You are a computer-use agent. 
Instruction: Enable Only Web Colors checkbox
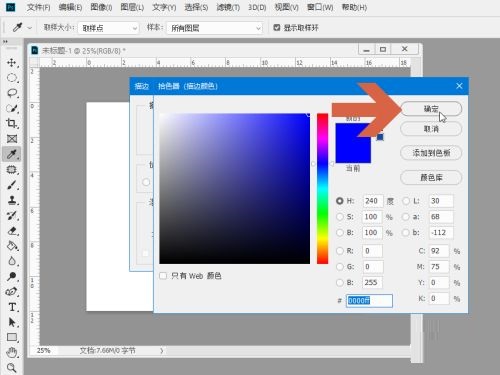pos(163,276)
